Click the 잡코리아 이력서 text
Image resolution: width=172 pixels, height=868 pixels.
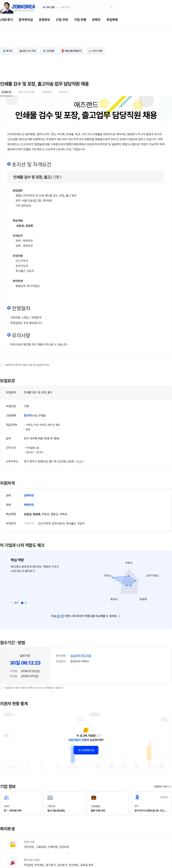pyautogui.click(x=79, y=661)
